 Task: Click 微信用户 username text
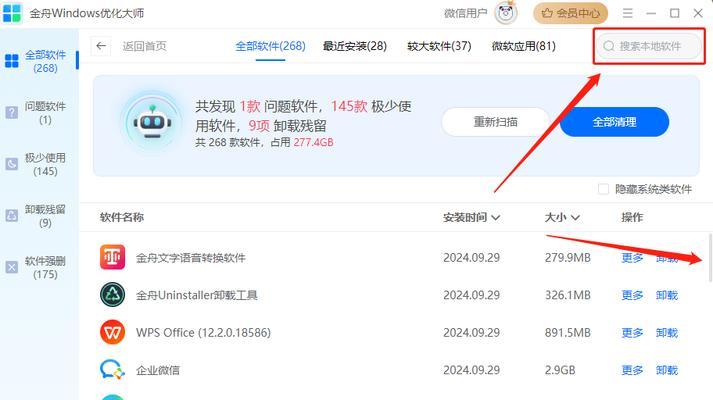465,13
